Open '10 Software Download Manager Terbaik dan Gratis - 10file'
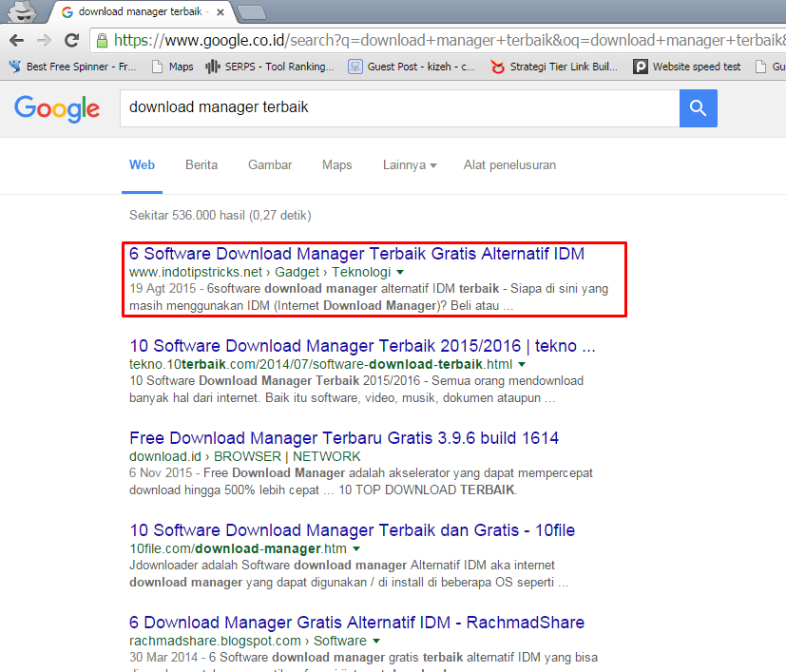The width and height of the screenshot is (786, 672). (352, 530)
